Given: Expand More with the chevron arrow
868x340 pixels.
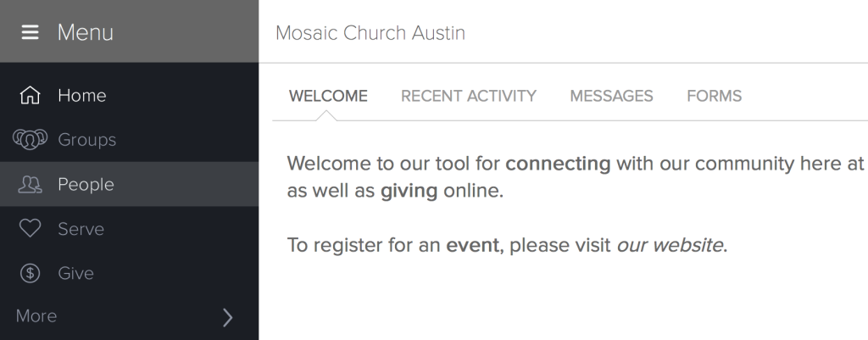Looking at the screenshot, I should coord(227,317).
